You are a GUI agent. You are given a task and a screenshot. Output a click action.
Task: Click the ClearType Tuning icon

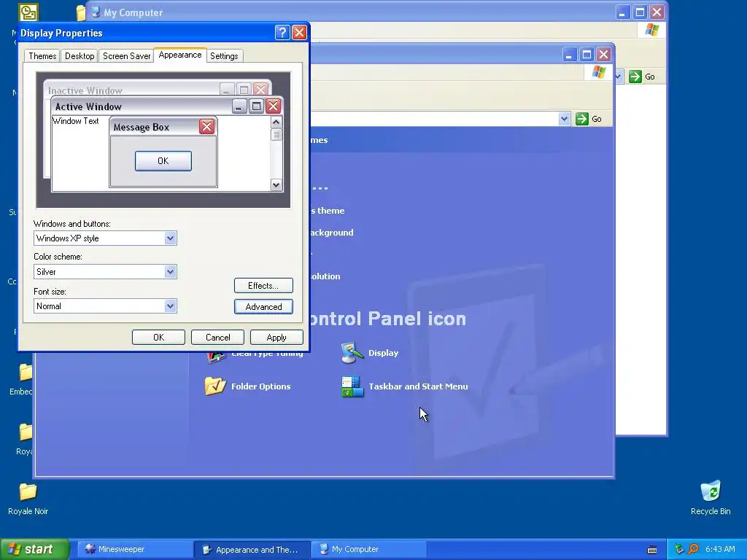(x=215, y=357)
